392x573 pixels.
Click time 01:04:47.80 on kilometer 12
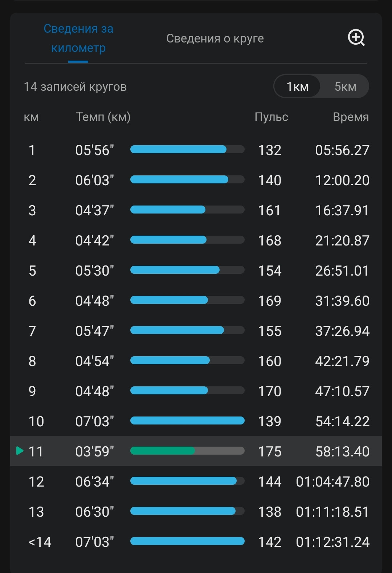coord(333,481)
